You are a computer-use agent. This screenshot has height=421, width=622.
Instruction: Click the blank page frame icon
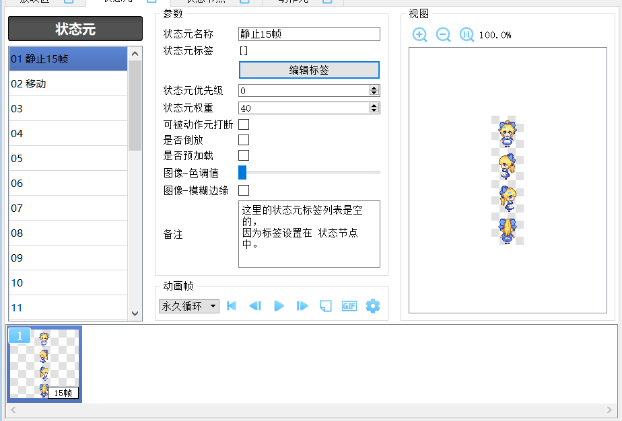(x=325, y=306)
